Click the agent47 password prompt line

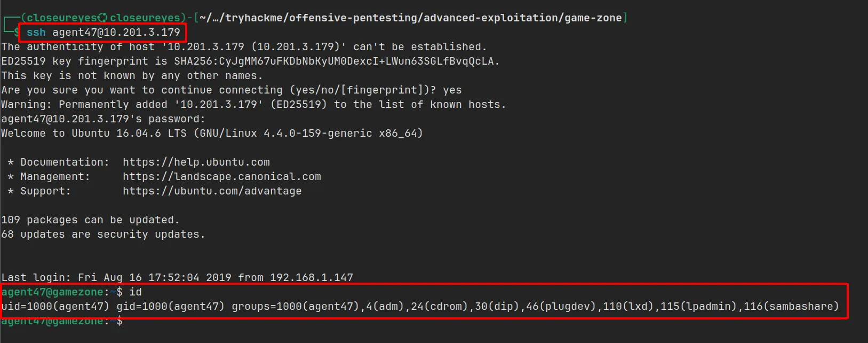coord(103,119)
